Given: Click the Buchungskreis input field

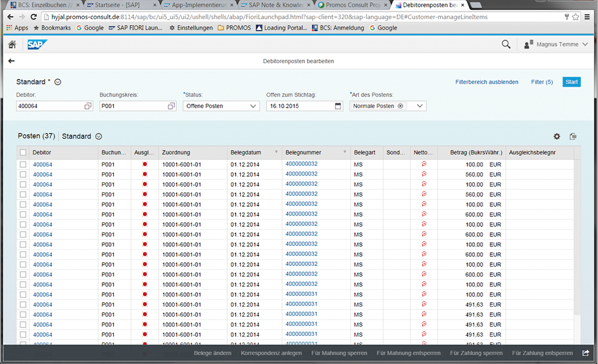Looking at the screenshot, I should pos(133,106).
